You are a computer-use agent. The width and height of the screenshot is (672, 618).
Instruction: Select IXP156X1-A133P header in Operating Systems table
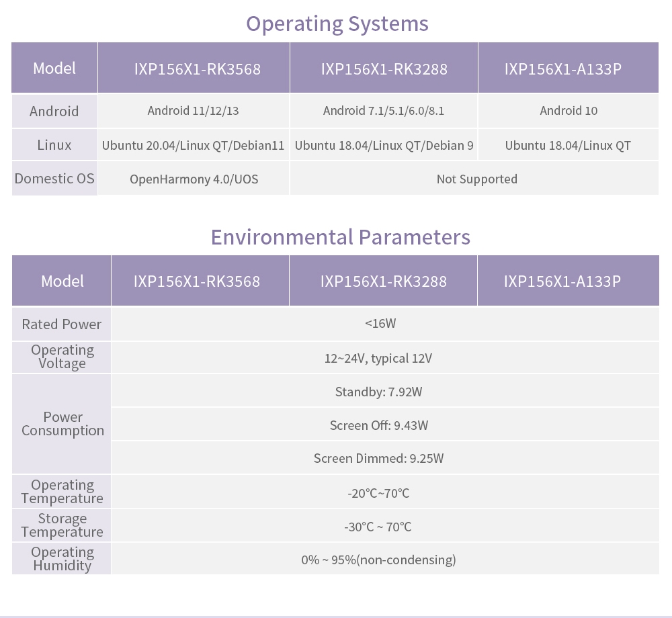(569, 68)
